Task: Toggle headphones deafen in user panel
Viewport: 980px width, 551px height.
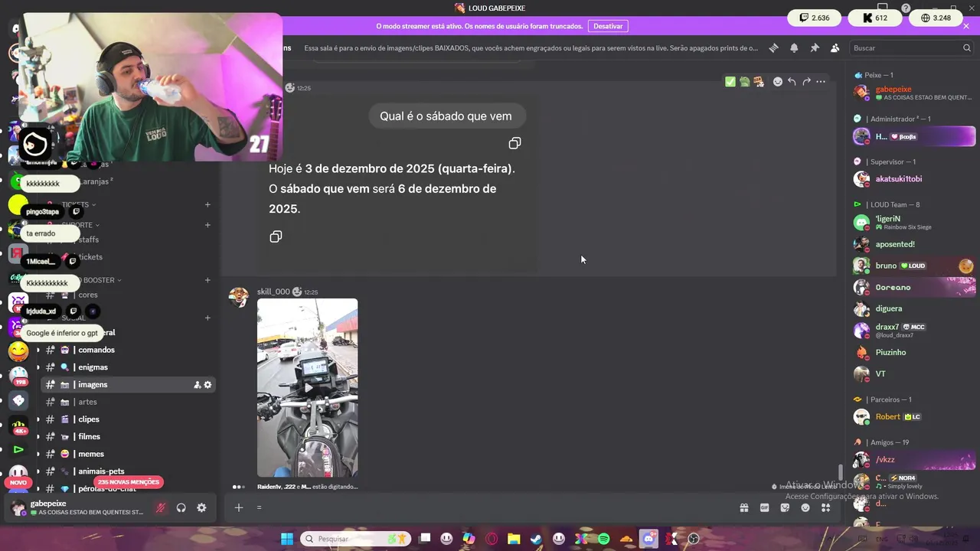Action: [181, 507]
